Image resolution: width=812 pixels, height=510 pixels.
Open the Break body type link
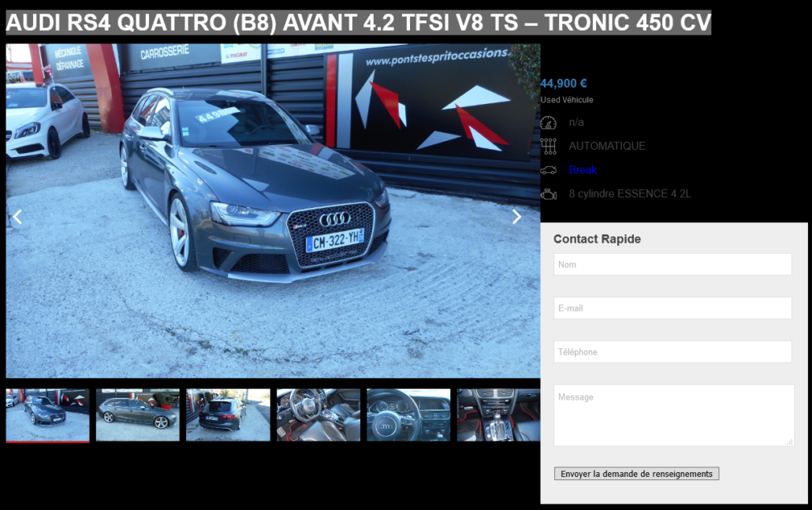(x=583, y=169)
